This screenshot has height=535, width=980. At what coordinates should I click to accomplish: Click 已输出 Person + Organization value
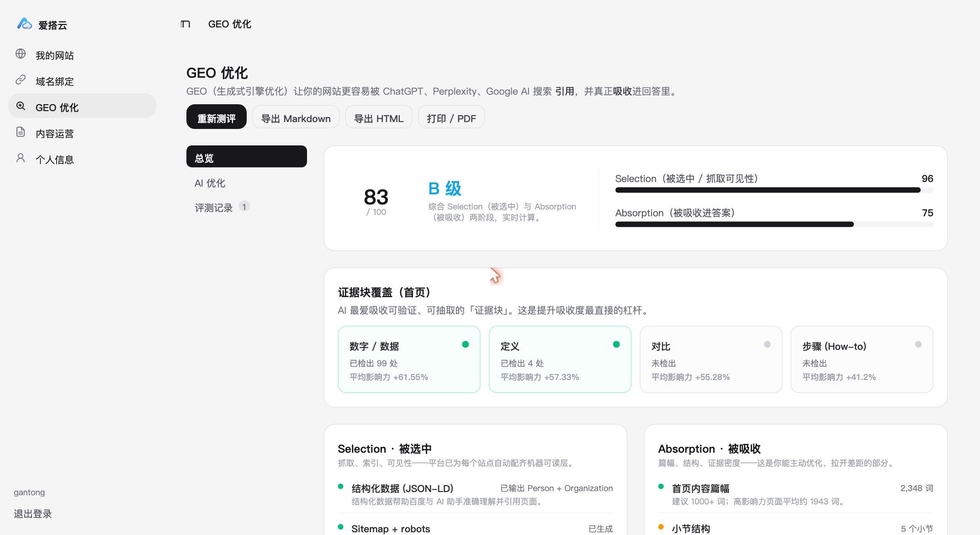[556, 488]
